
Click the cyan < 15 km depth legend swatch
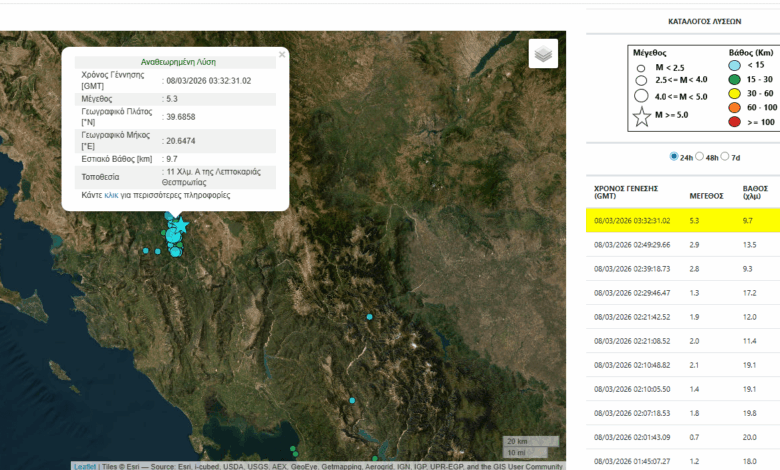point(735,66)
